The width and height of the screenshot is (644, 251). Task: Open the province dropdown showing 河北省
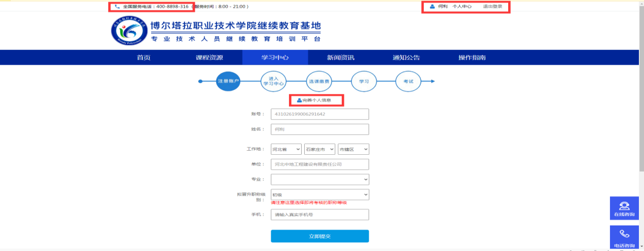tap(286, 149)
